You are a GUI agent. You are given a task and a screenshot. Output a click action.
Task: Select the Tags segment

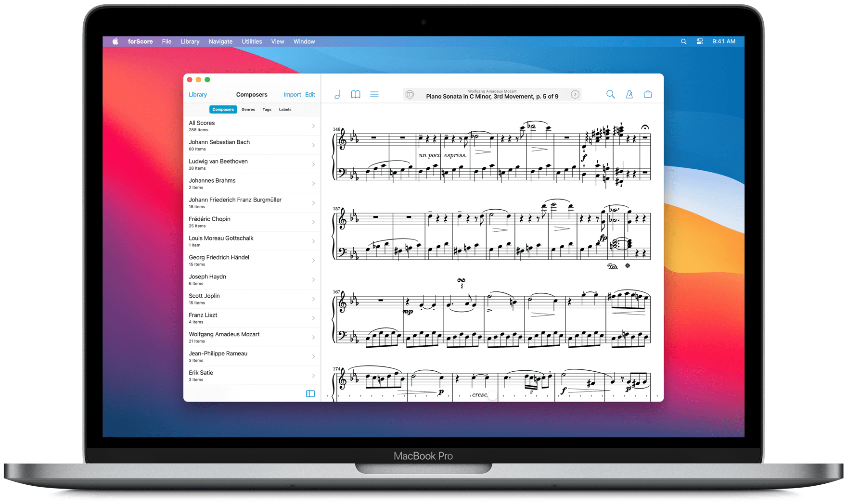pyautogui.click(x=267, y=110)
